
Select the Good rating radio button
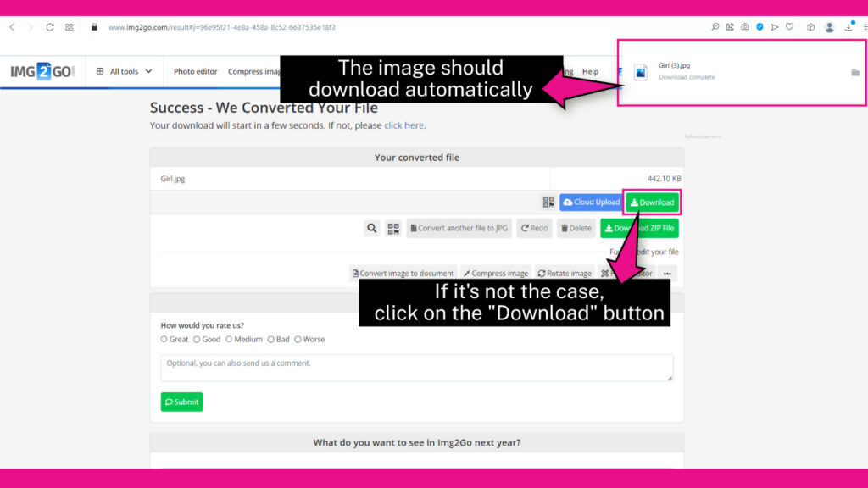pos(197,340)
